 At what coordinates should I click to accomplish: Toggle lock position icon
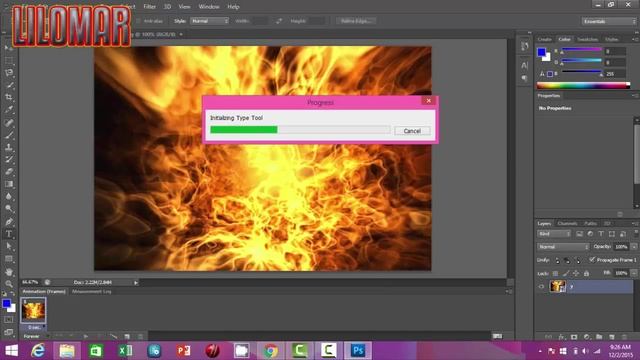[x=576, y=273]
